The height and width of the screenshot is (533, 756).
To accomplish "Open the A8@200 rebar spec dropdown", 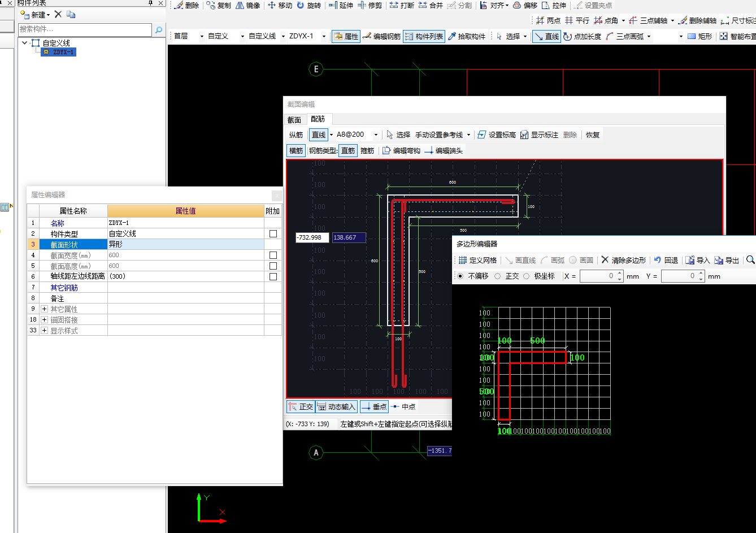I will pyautogui.click(x=376, y=135).
